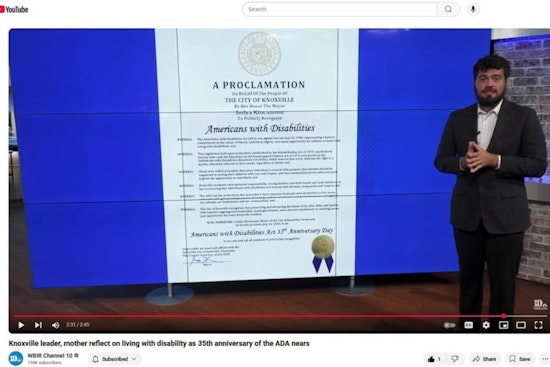This screenshot has height=367, width=550.
Task: Click the video title about ADA anniversary
Action: [159, 343]
